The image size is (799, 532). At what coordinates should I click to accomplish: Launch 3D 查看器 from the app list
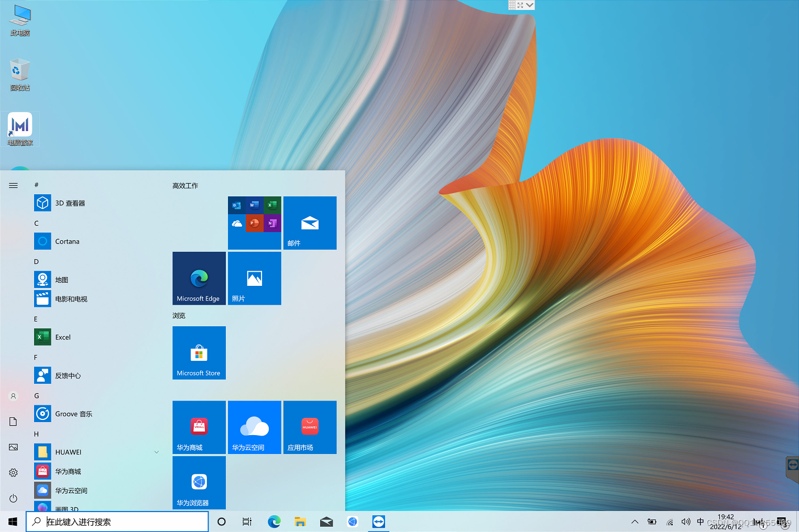coord(97,203)
